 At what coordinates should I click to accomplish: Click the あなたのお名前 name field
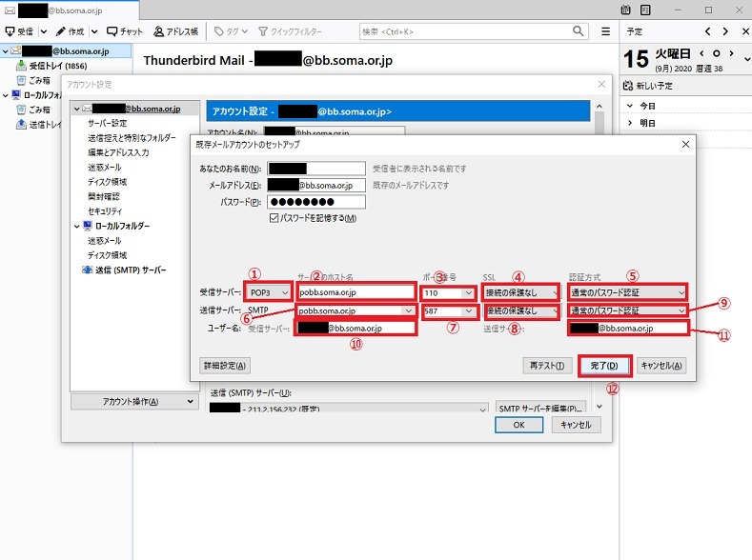316,169
